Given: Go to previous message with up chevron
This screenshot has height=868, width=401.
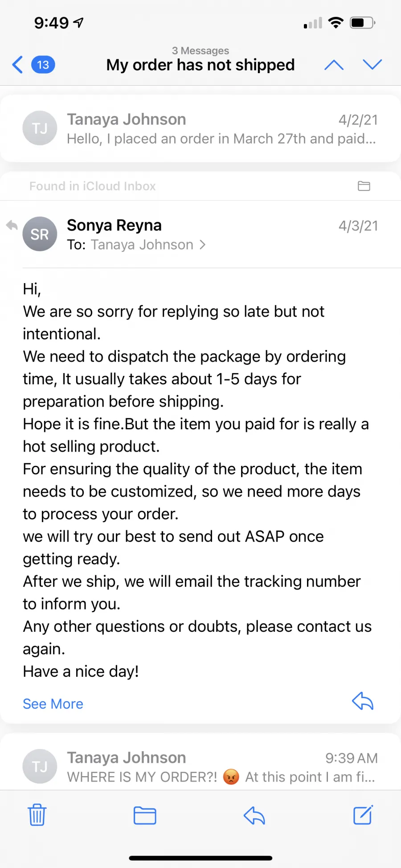Looking at the screenshot, I should [x=334, y=65].
